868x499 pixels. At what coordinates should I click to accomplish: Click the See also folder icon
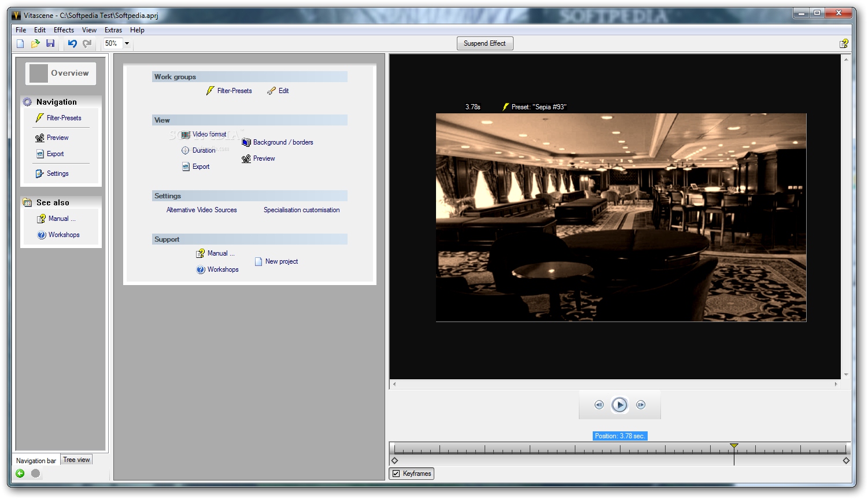(x=27, y=202)
